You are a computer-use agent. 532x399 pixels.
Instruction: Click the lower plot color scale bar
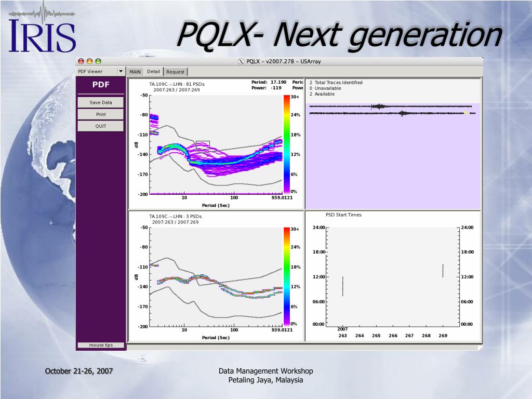pyautogui.click(x=287, y=277)
